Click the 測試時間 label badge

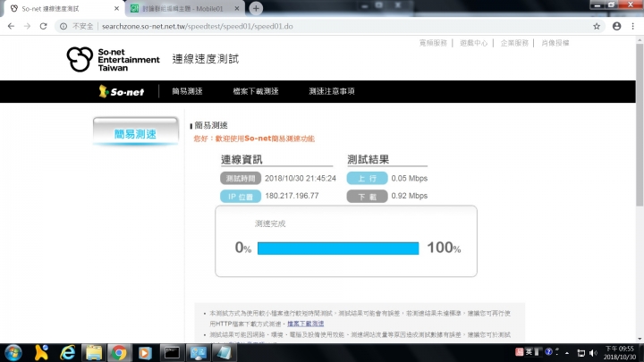pos(241,179)
